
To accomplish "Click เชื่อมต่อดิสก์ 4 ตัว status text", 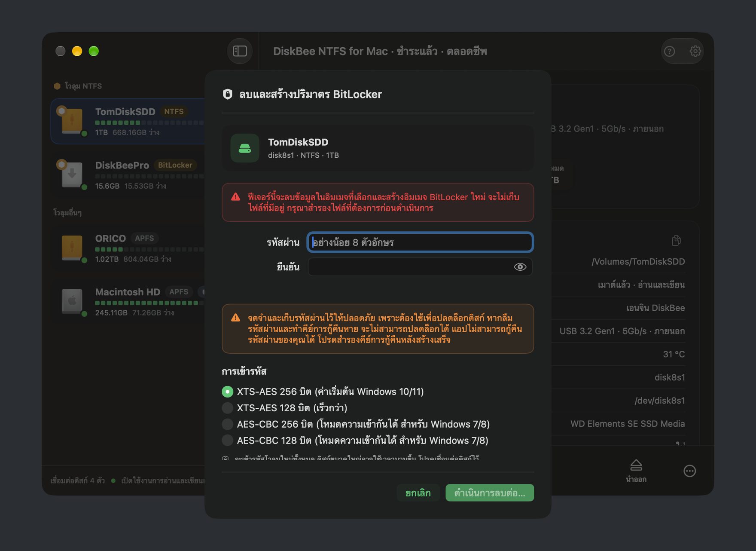I will (78, 481).
